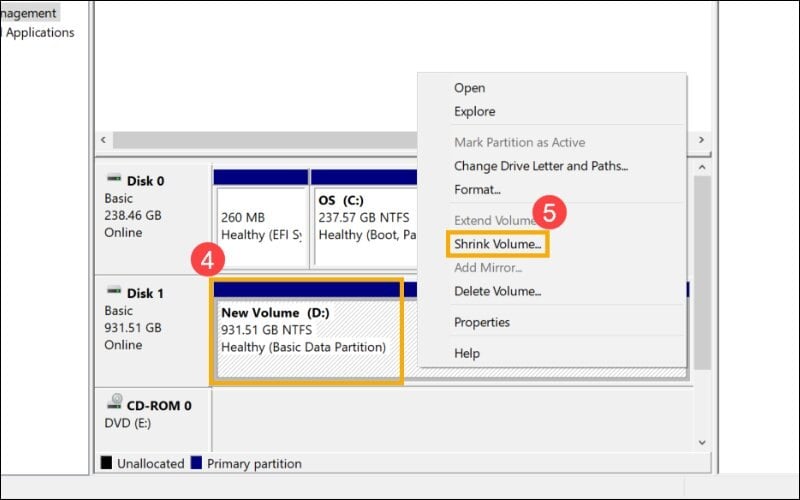Click the black Unallocated legend swatch

coord(106,463)
